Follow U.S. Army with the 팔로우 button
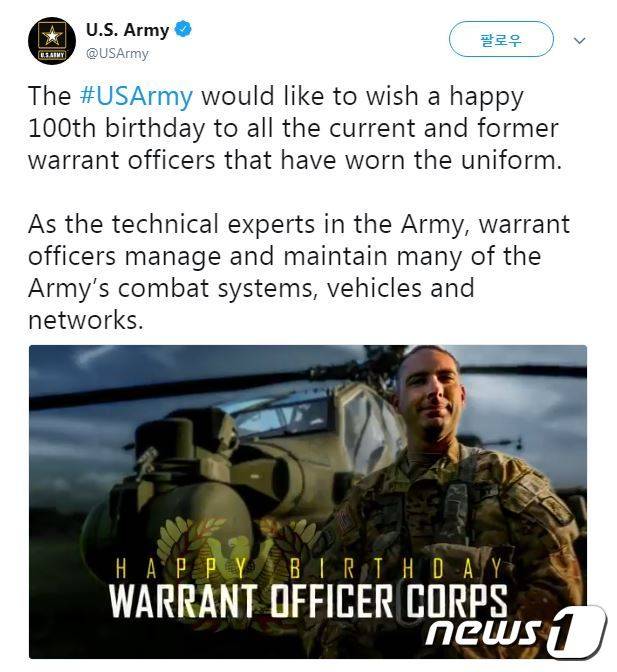This screenshot has height=672, width=617. tap(501, 39)
